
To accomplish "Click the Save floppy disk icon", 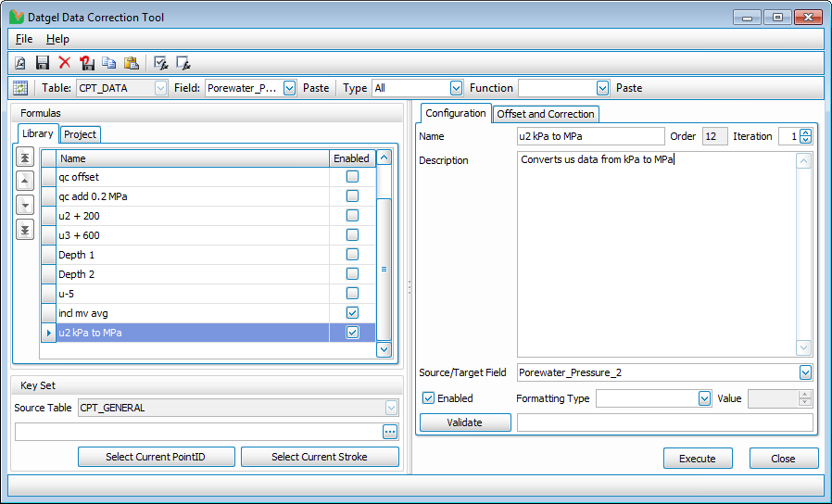I will tap(43, 63).
